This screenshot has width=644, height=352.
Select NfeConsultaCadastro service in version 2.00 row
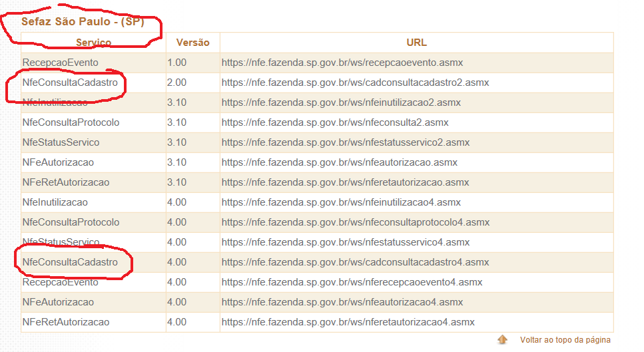pyautogui.click(x=70, y=83)
